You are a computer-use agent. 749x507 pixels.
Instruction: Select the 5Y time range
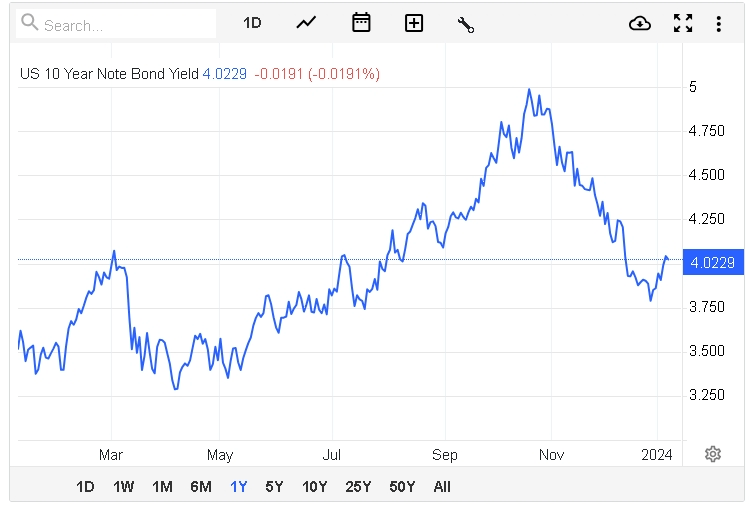pyautogui.click(x=274, y=487)
